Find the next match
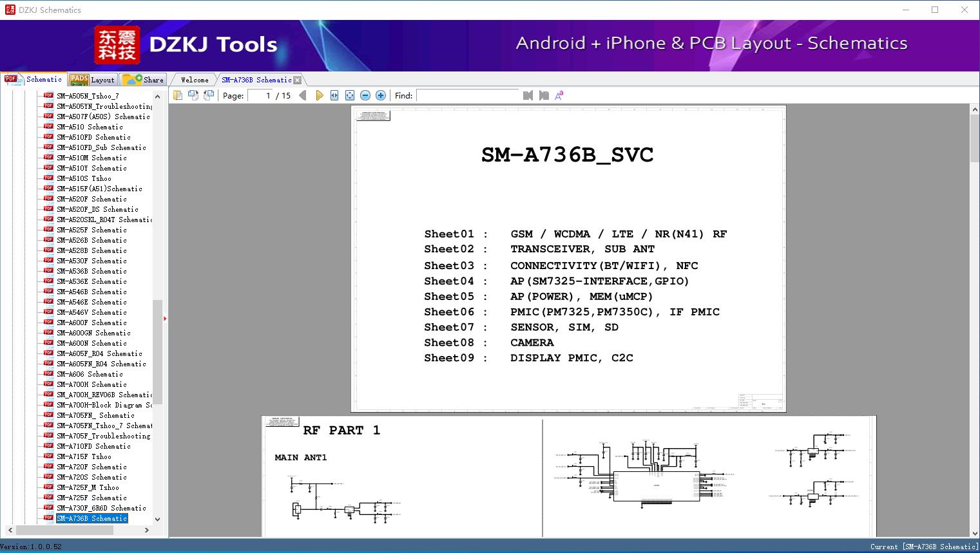This screenshot has width=980, height=553. click(544, 95)
